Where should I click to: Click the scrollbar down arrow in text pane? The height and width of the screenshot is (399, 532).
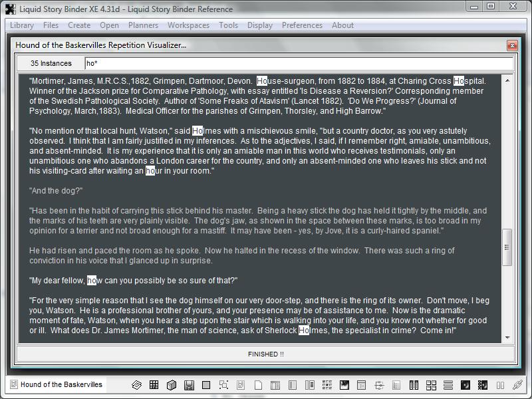click(507, 338)
